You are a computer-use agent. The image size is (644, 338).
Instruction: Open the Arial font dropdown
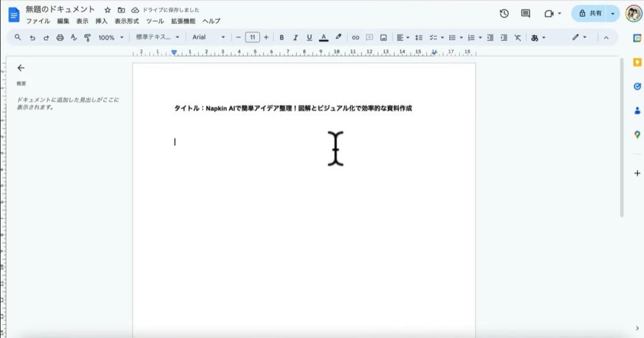(x=208, y=38)
